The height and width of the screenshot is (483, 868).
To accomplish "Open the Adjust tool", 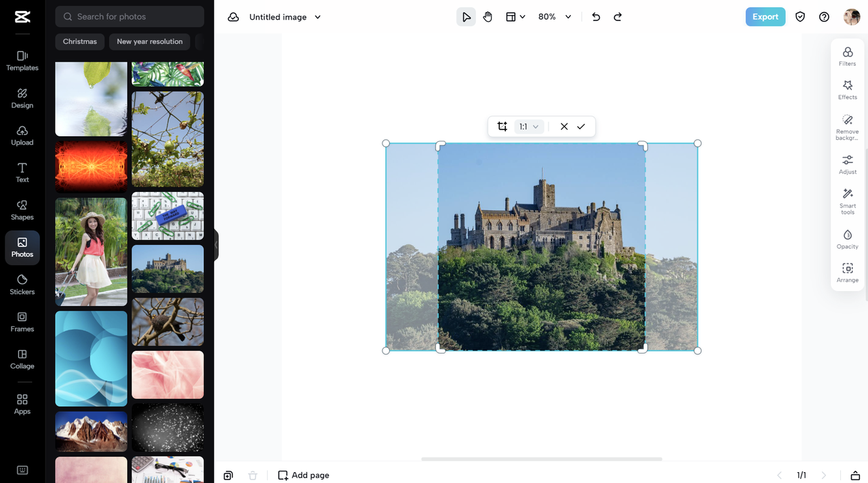I will coord(848,164).
